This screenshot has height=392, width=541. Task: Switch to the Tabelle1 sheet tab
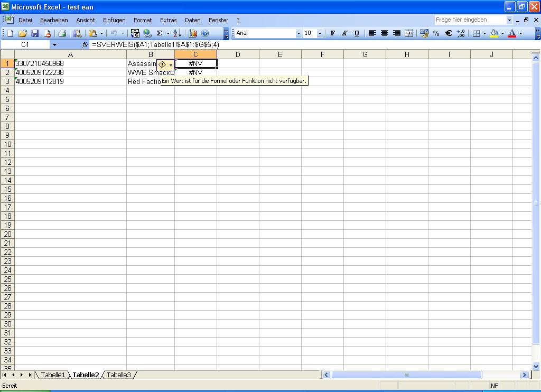[x=53, y=375]
